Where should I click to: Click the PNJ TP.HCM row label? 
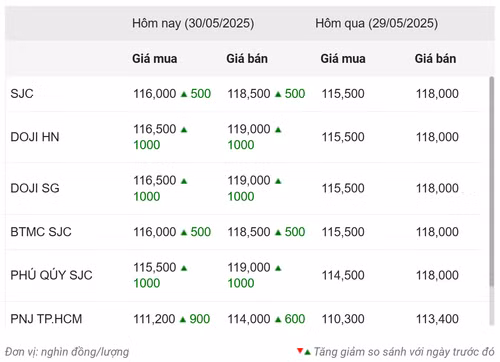click(x=46, y=319)
